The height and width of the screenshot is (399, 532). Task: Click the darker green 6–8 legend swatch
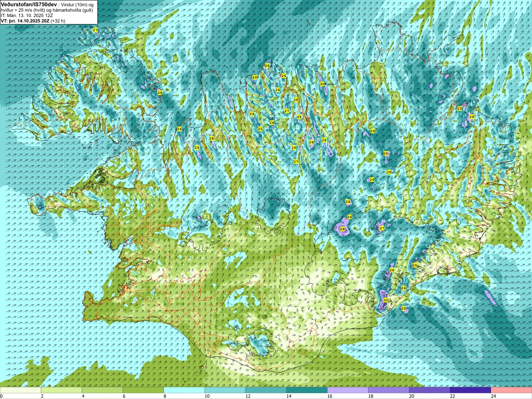click(x=143, y=390)
